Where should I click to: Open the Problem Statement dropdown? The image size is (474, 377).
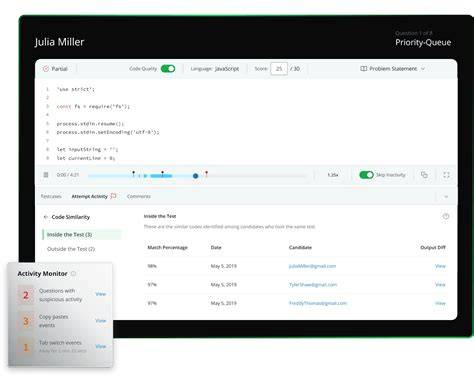(392, 69)
